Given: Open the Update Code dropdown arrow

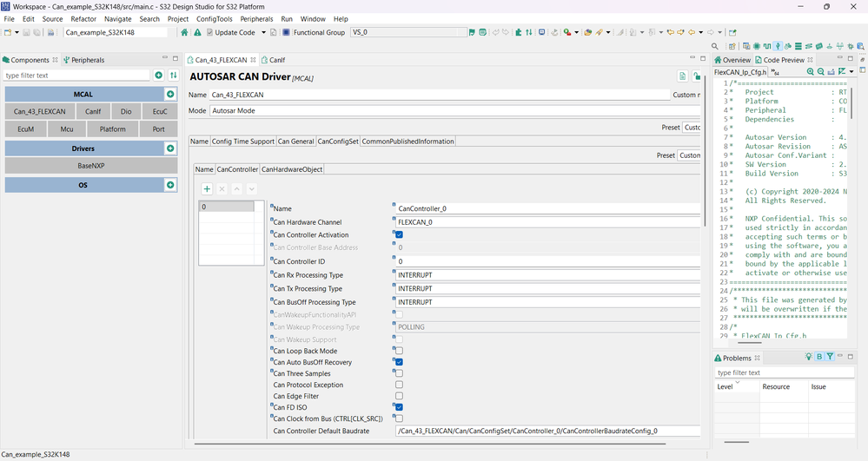Looking at the screenshot, I should (263, 32).
